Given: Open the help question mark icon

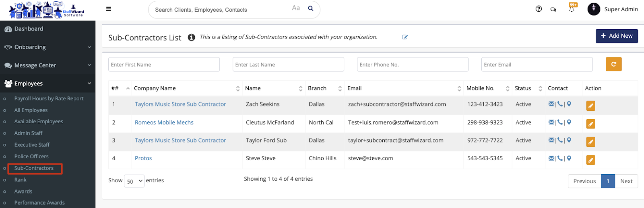Looking at the screenshot, I should pyautogui.click(x=539, y=9).
